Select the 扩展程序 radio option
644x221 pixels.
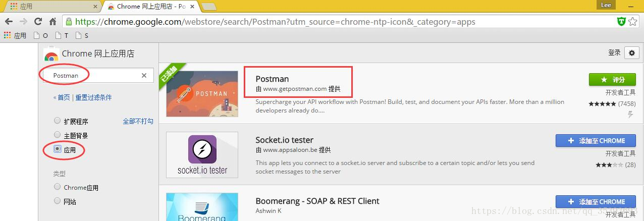click(x=57, y=121)
